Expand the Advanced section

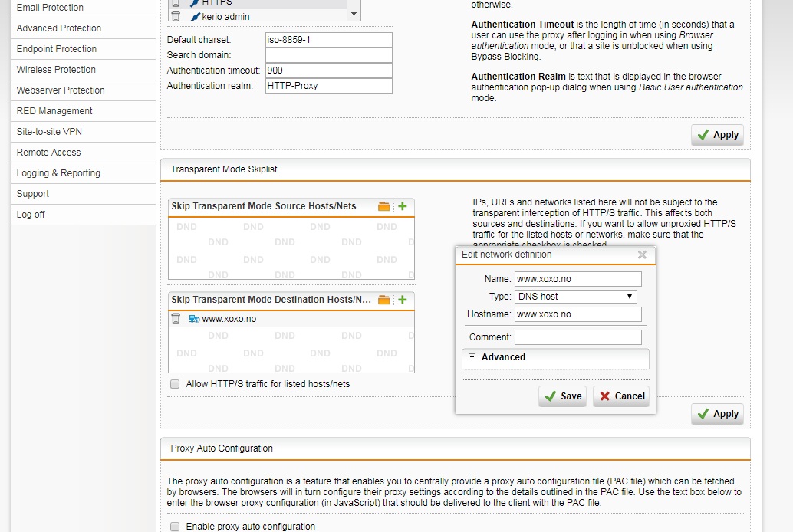point(472,357)
